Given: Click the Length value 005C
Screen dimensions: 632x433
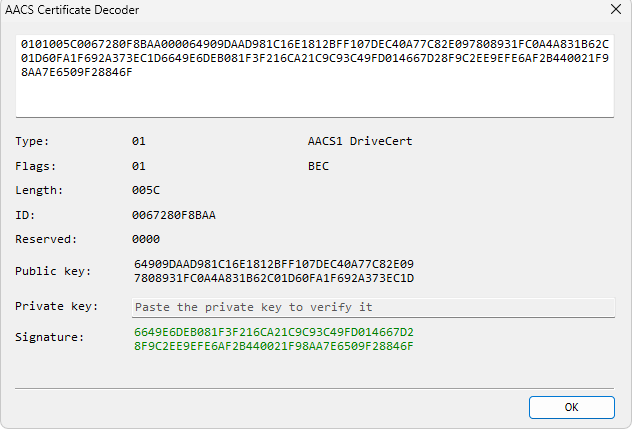Looking at the screenshot, I should click(146, 190).
